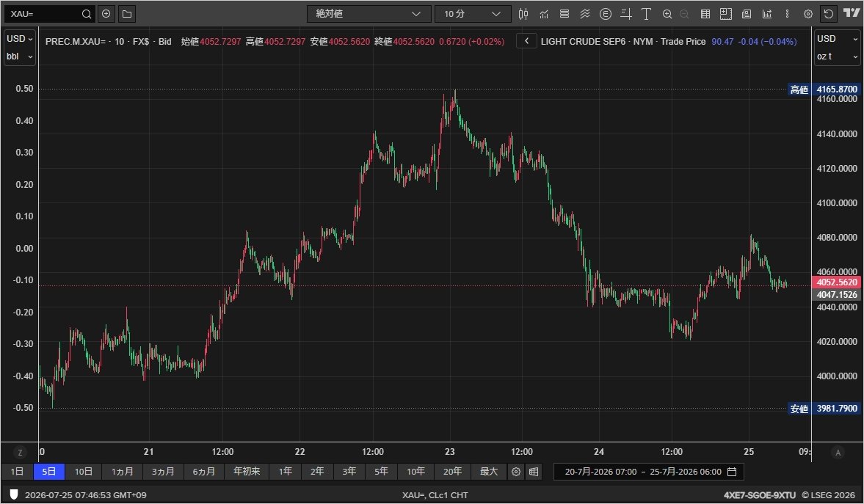This screenshot has width=864, height=504.
Task: Click the XAU=, CLc1 CHT status text
Action: (x=435, y=494)
